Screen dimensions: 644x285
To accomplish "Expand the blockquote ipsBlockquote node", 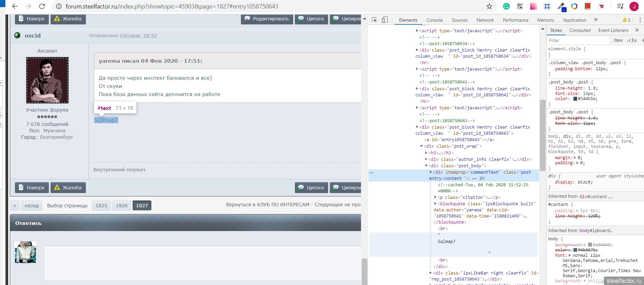I will [435, 204].
